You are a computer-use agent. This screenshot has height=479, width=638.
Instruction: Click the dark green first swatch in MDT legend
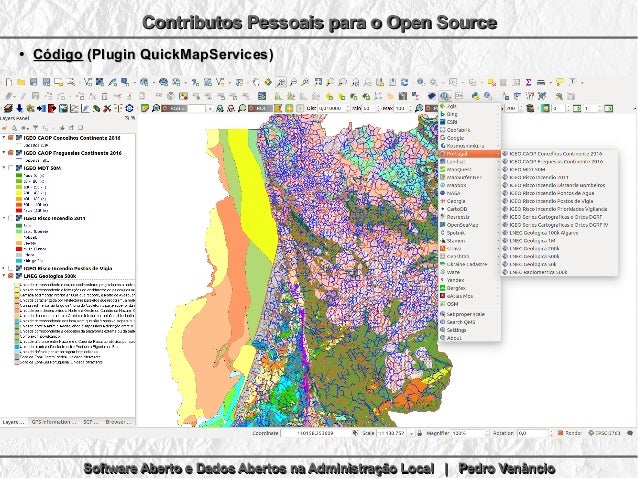click(x=19, y=175)
